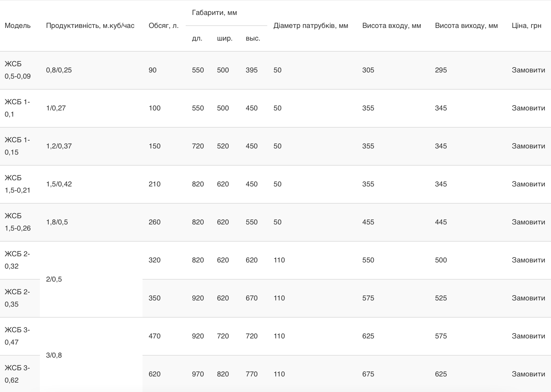Screen dimensions: 551x392
Task: Click the Діаметр патрубків, мм header
Action: (311, 26)
